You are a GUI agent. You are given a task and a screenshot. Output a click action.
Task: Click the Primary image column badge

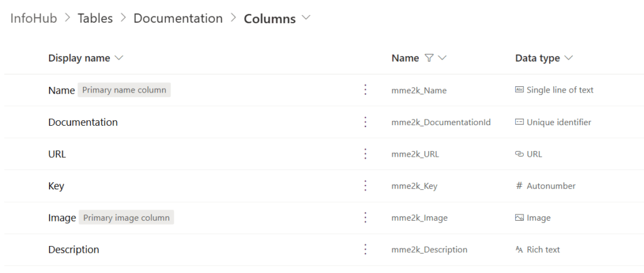126,218
